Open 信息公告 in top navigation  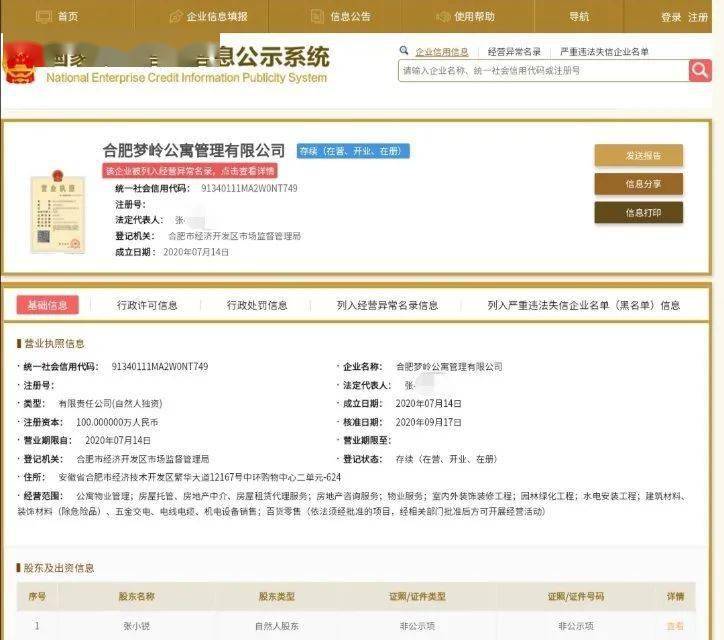(350, 17)
